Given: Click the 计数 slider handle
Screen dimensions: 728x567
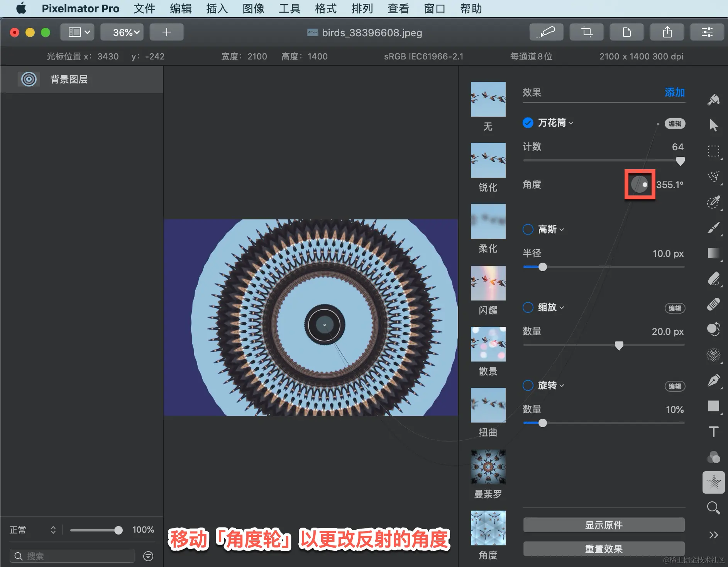Looking at the screenshot, I should (x=681, y=161).
